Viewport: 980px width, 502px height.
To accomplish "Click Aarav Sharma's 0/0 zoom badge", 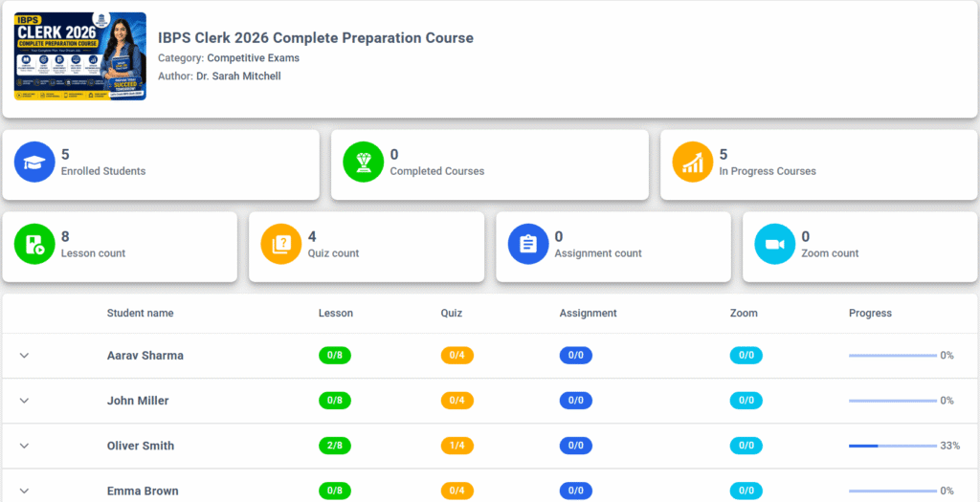I will pyautogui.click(x=746, y=356).
